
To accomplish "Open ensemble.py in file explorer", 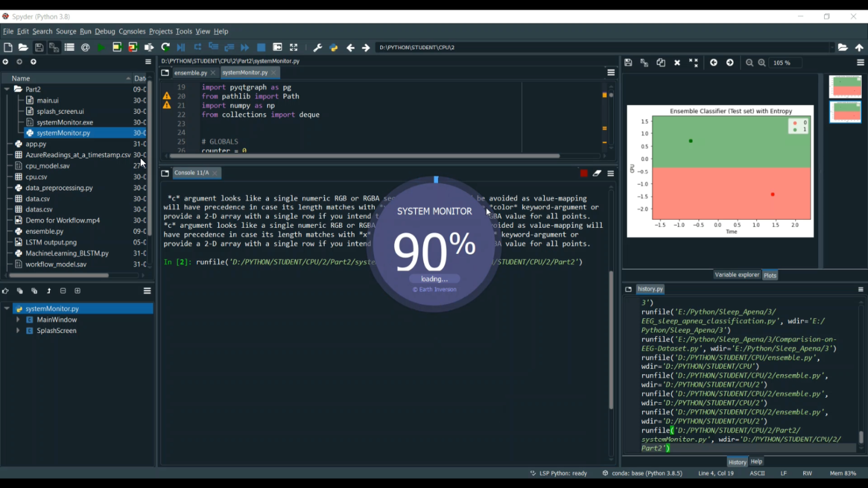I will click(45, 231).
